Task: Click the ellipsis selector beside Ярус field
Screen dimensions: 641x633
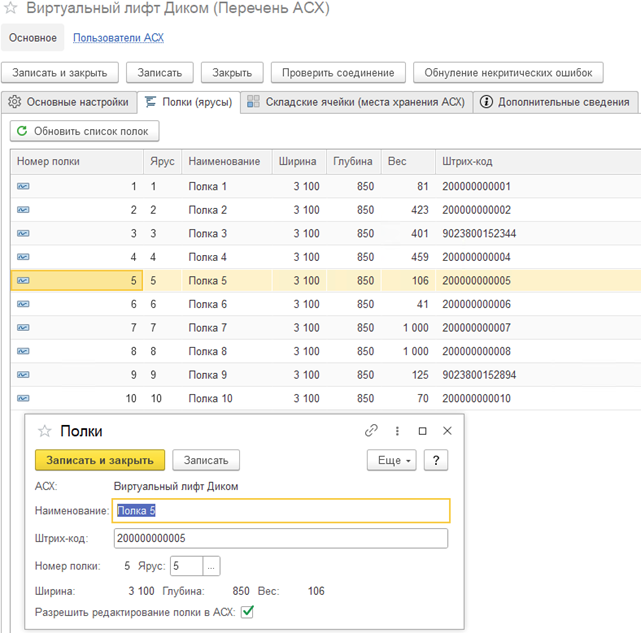Action: 211,566
